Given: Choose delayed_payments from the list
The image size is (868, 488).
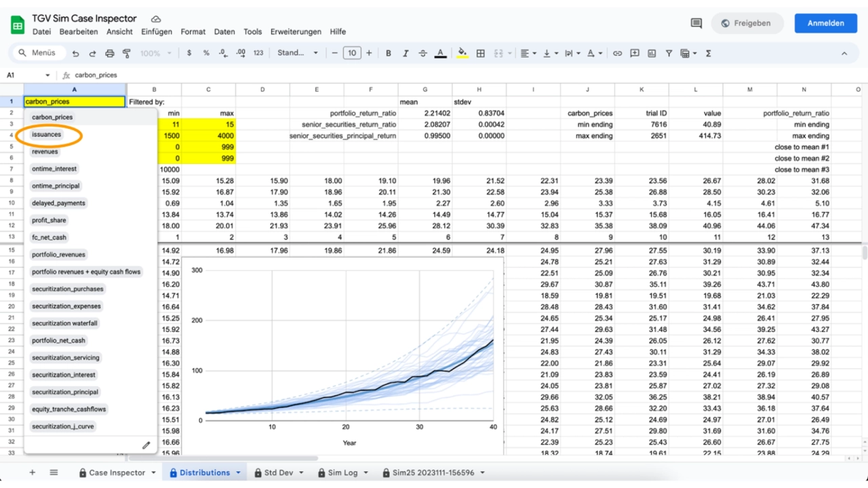Looking at the screenshot, I should pos(58,203).
